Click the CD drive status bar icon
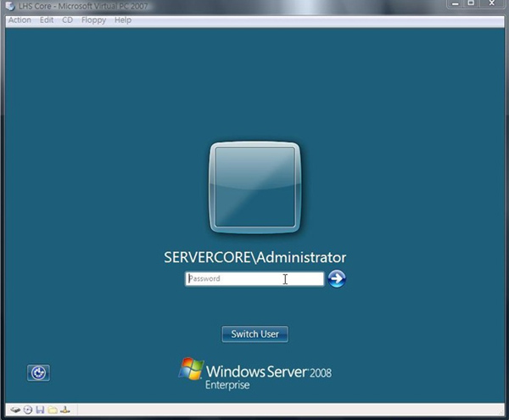Viewport: 509px width, 420px height. 27,410
